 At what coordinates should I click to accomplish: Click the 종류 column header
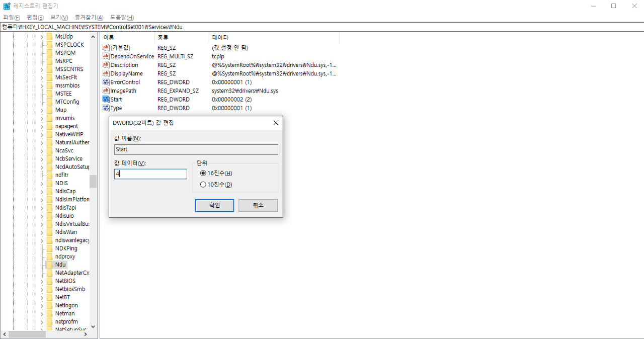coord(182,38)
